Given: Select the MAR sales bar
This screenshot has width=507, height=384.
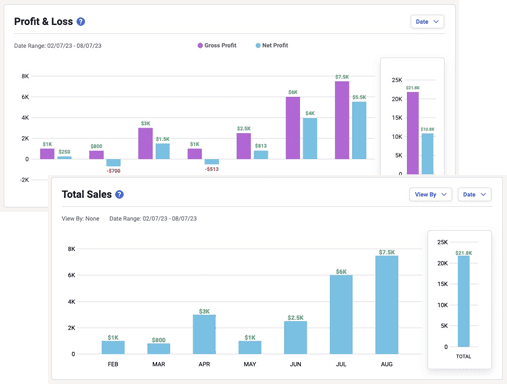Looking at the screenshot, I should [159, 349].
